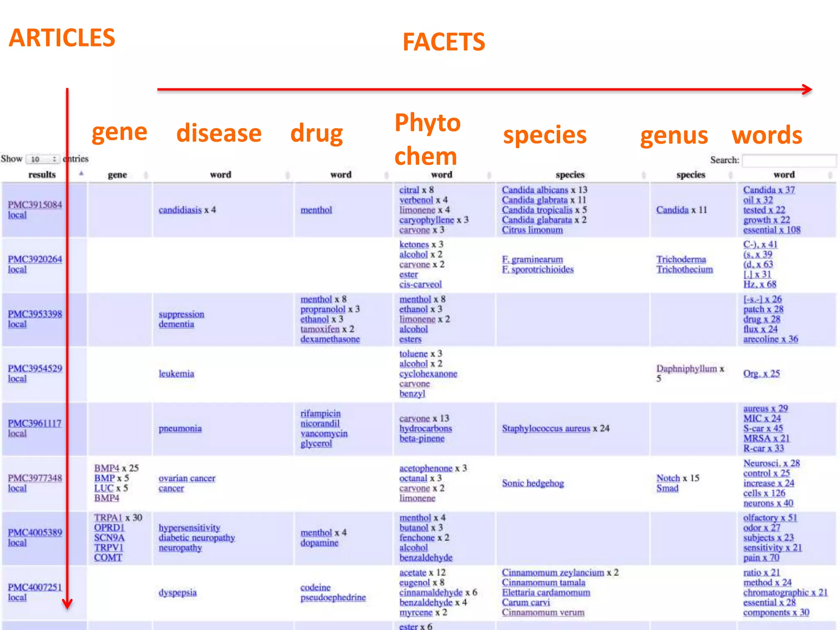Click the citral phytochem link
The height and width of the screenshot is (630, 840).
point(409,190)
